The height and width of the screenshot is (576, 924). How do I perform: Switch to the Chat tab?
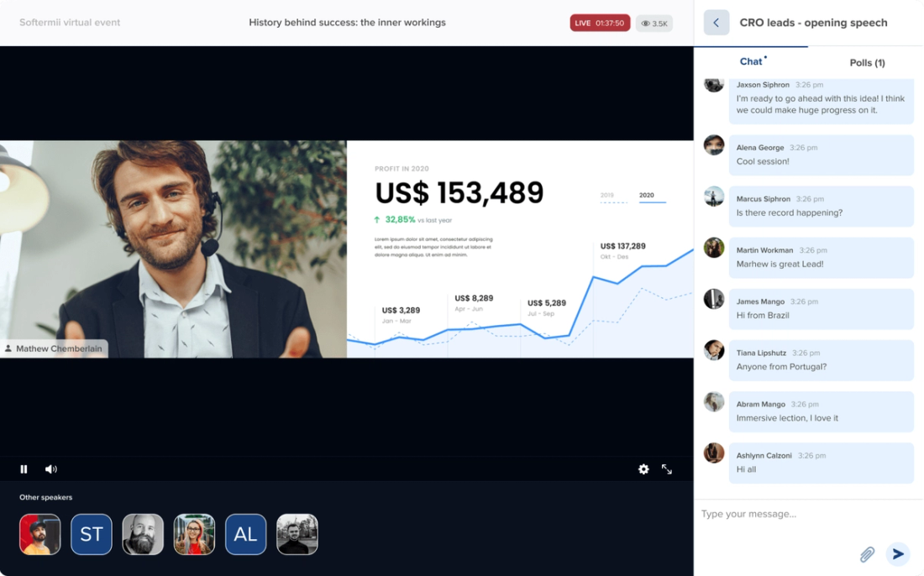click(751, 62)
